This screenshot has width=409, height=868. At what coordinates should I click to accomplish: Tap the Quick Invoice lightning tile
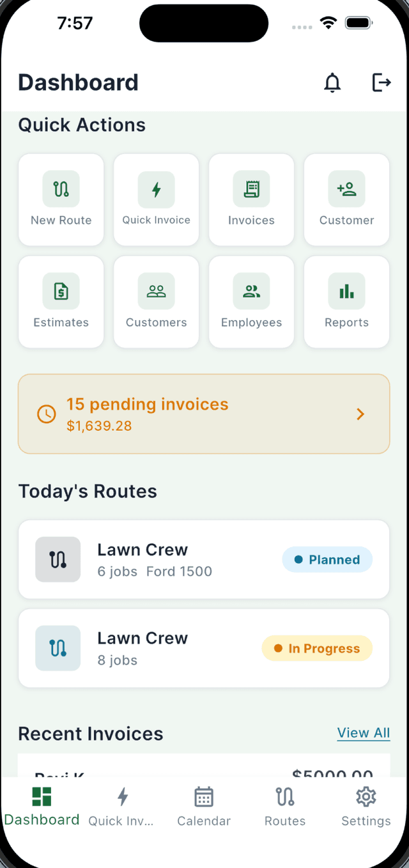coord(157,199)
